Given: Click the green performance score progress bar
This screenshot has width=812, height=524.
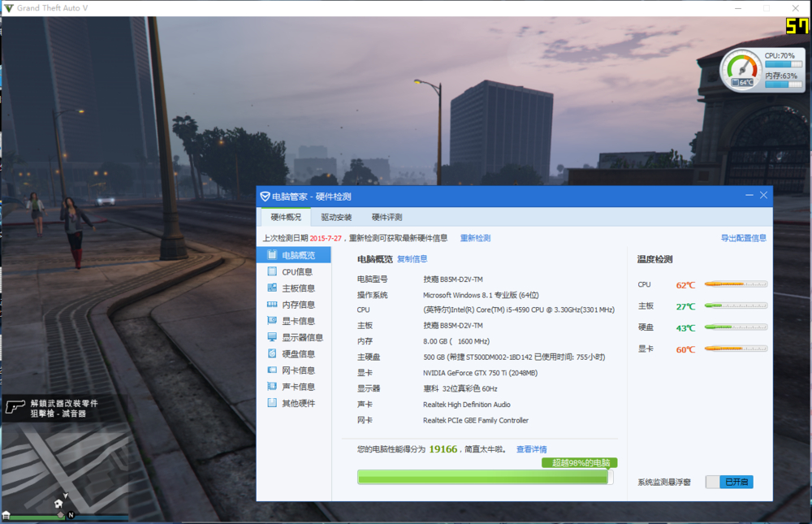Looking at the screenshot, I should click(x=486, y=478).
